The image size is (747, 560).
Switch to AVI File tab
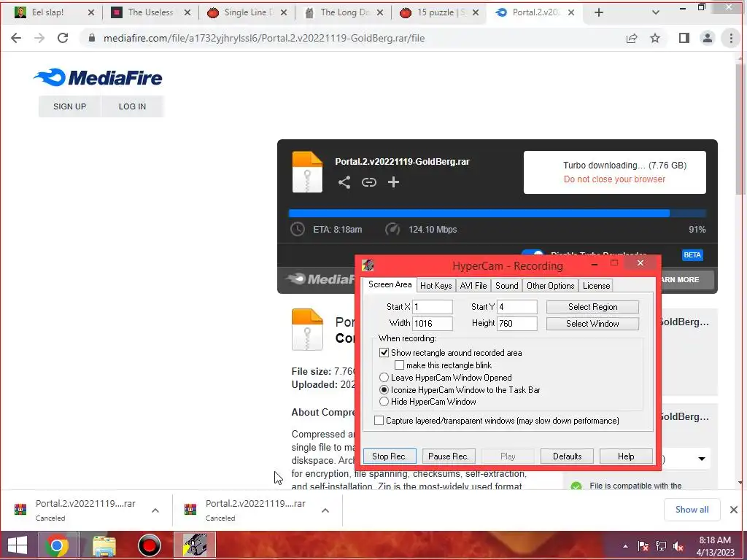(x=473, y=286)
